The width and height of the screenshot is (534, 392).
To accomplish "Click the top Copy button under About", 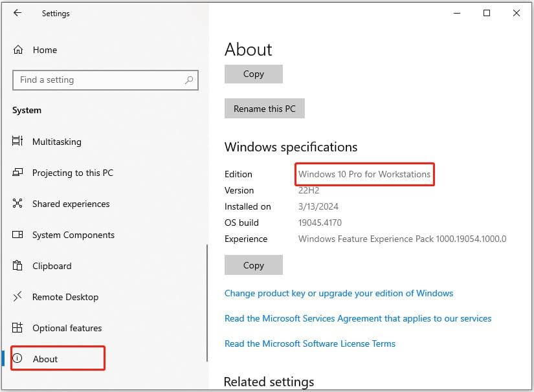I will [x=253, y=74].
